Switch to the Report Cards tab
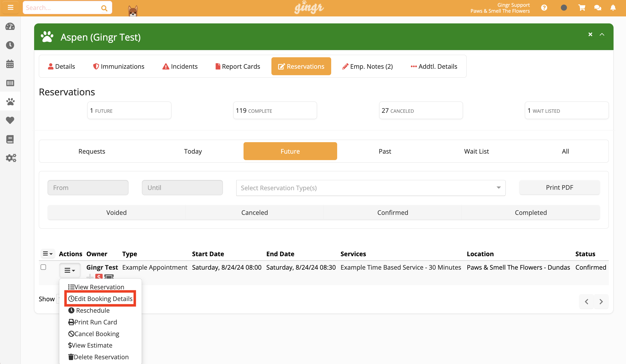This screenshot has height=364, width=626. 238,66
